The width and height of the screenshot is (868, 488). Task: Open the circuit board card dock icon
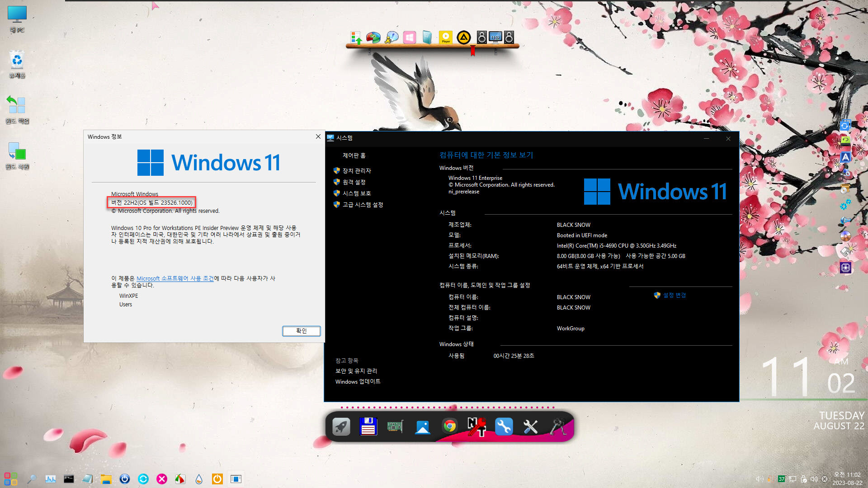(395, 427)
